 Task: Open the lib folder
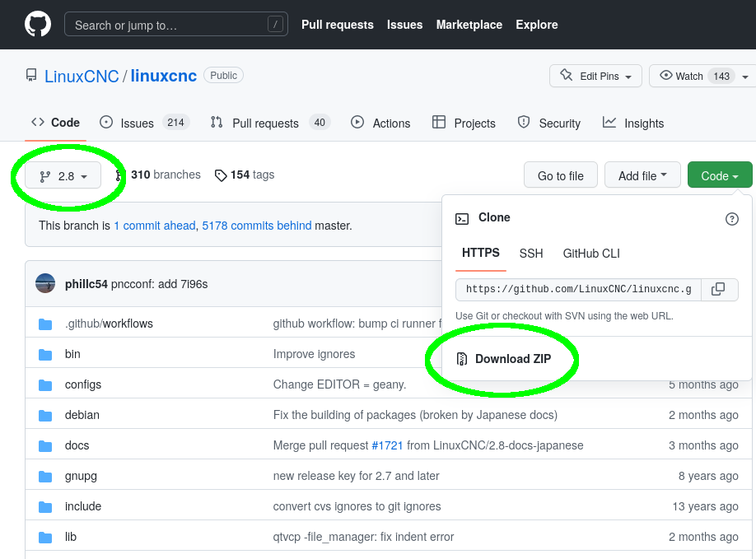pyautogui.click(x=71, y=536)
